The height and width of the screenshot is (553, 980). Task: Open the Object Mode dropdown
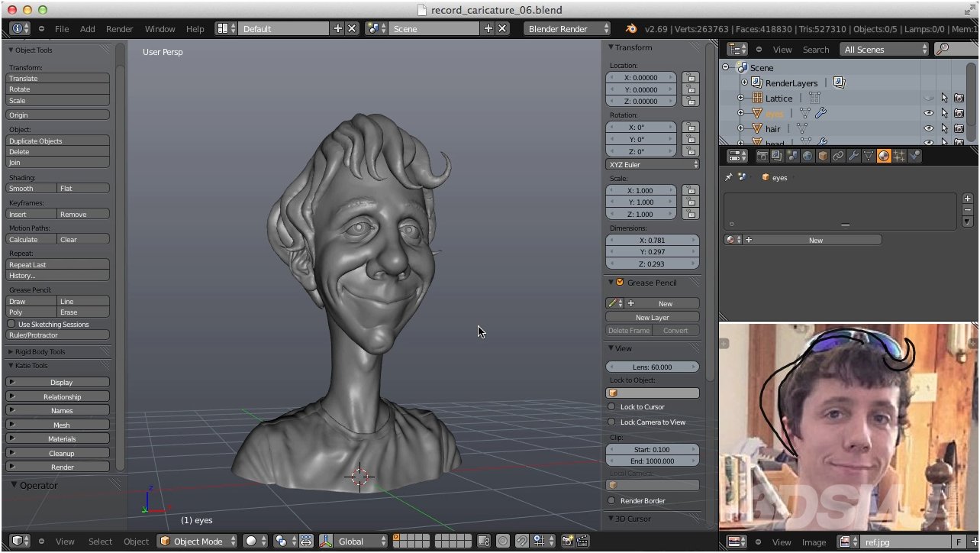pos(198,541)
